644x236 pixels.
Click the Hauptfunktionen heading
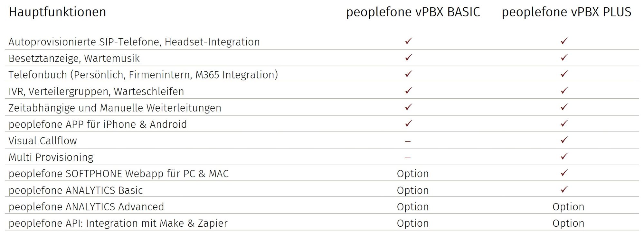pos(57,12)
